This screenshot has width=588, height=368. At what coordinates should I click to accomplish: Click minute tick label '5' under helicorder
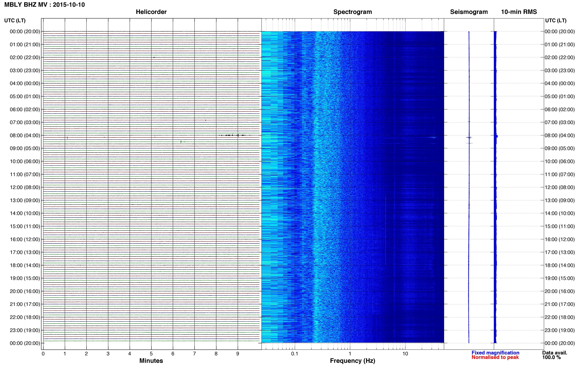click(x=151, y=354)
